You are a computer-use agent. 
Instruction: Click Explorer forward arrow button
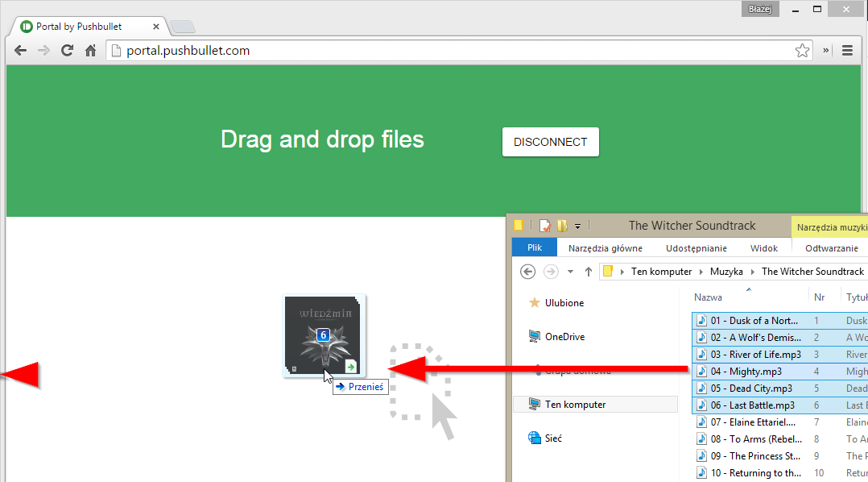(x=551, y=272)
